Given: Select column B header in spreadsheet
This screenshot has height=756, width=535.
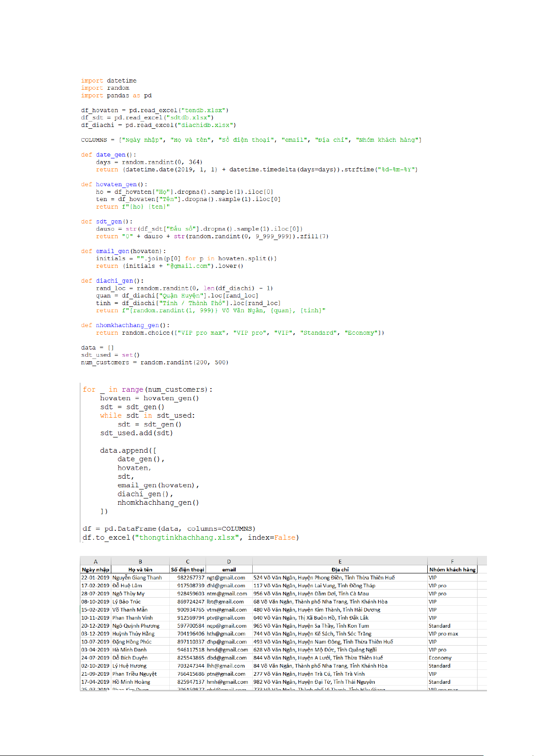Looking at the screenshot, I should [x=140, y=561].
